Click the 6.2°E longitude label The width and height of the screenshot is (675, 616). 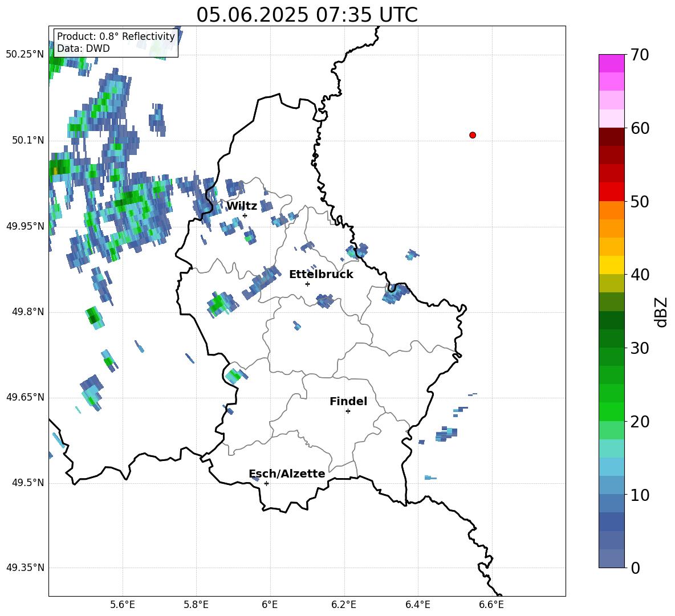[344, 605]
